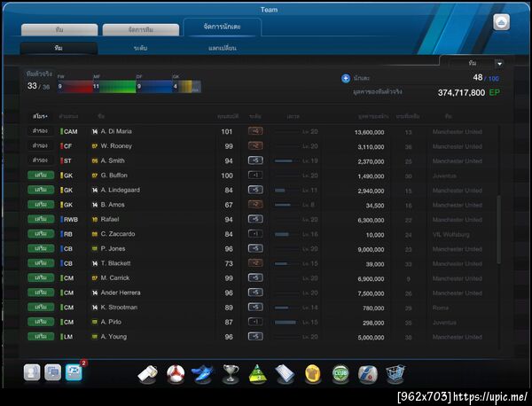Screen dimensions: 532x406
Task: Select the แลกเปลี่ยน sub-tab
Action: 223,48
